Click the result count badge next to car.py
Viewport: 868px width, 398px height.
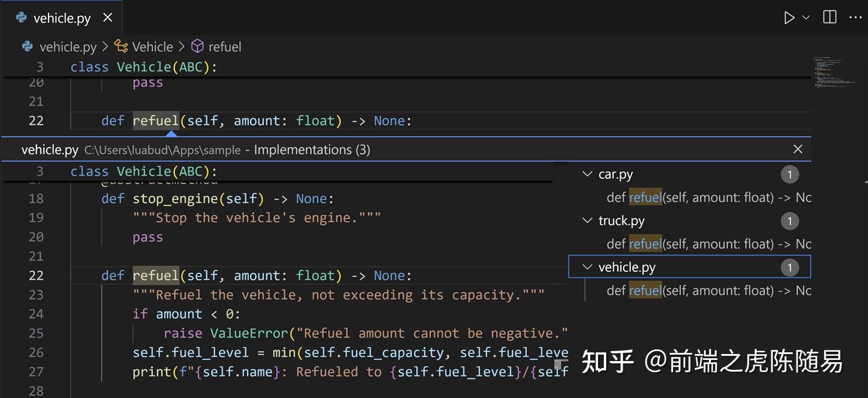point(790,174)
